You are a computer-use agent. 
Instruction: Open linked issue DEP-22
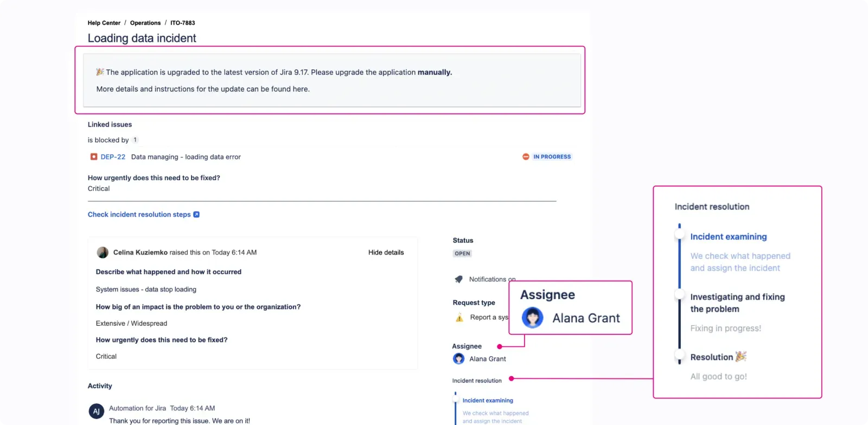(113, 157)
